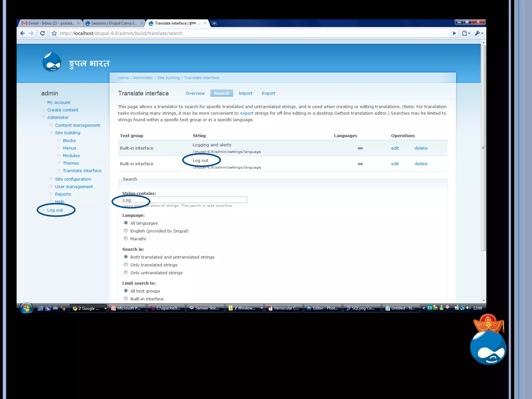
Task: Switch to the Import tab
Action: coord(245,93)
